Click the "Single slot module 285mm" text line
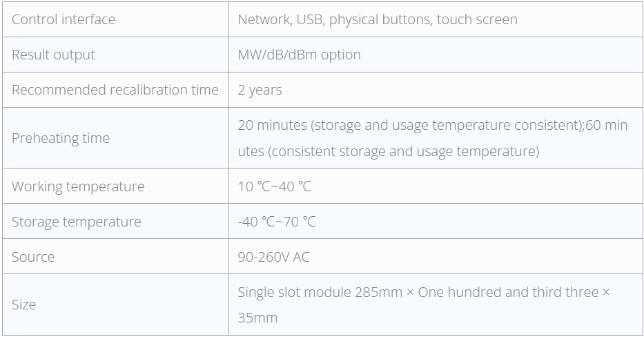This screenshot has width=644, height=337. [320, 291]
